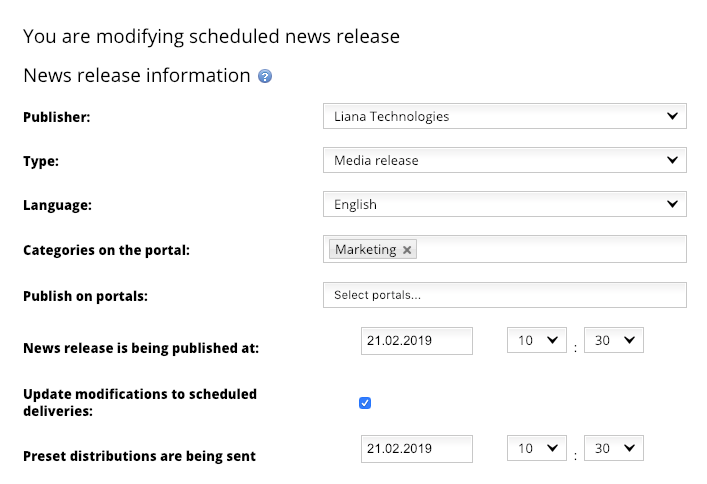
Task: Open the publish hour dropdown
Action: (537, 340)
